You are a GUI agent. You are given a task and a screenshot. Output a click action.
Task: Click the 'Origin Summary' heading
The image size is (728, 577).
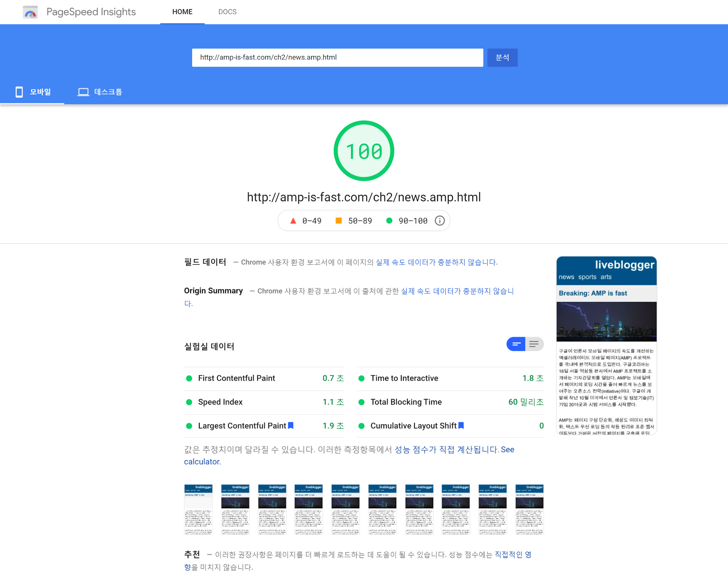point(213,291)
